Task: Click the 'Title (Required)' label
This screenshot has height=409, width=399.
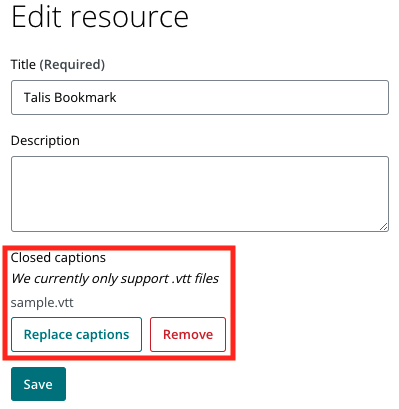Action: click(x=58, y=64)
